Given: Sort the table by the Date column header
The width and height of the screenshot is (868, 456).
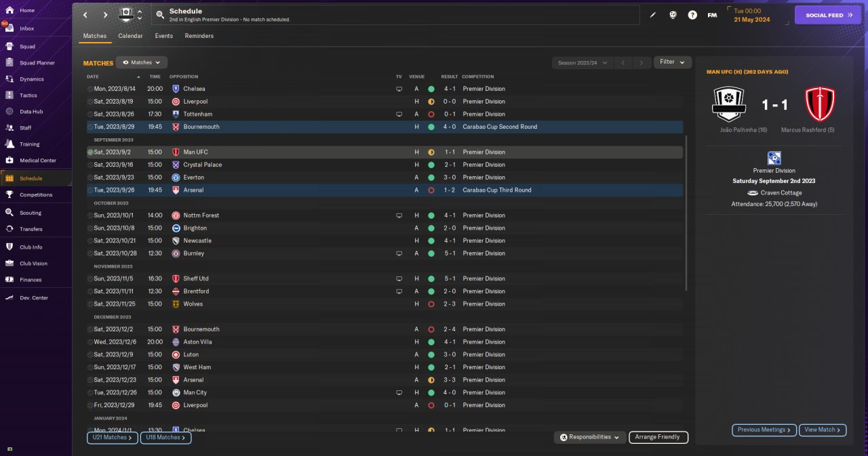Looking at the screenshot, I should click(x=93, y=77).
